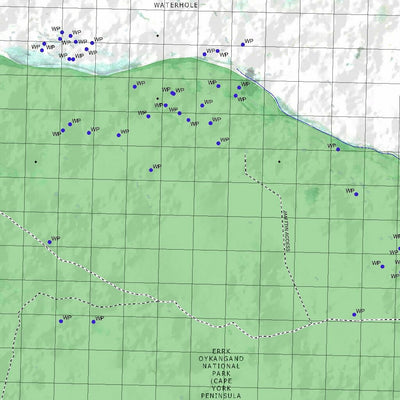The height and width of the screenshot is (400, 400).
Task: Select the WP marker on the western dotted track
Action: 50,242
